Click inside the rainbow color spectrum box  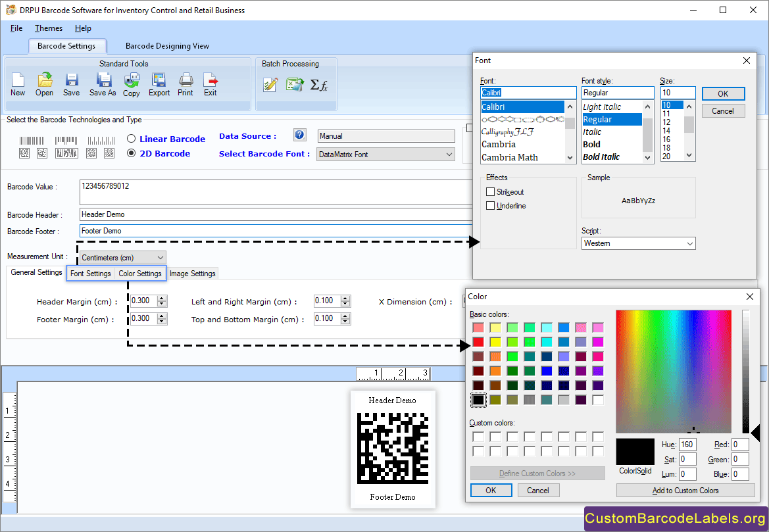coord(674,372)
